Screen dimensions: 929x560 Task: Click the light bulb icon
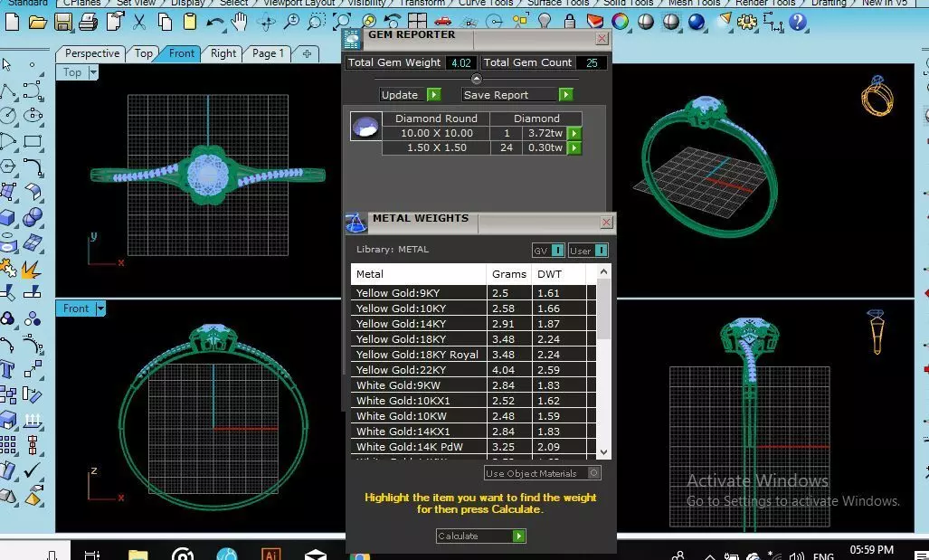pyautogui.click(x=545, y=22)
